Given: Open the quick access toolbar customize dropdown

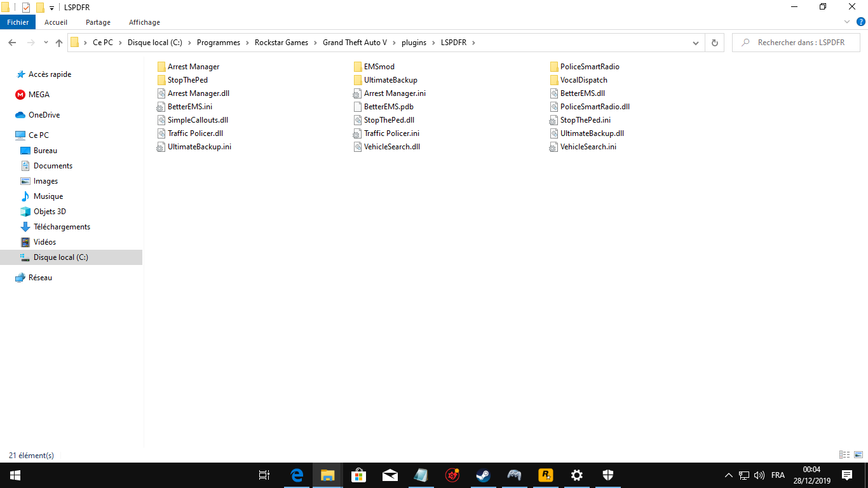Looking at the screenshot, I should pyautogui.click(x=51, y=8).
